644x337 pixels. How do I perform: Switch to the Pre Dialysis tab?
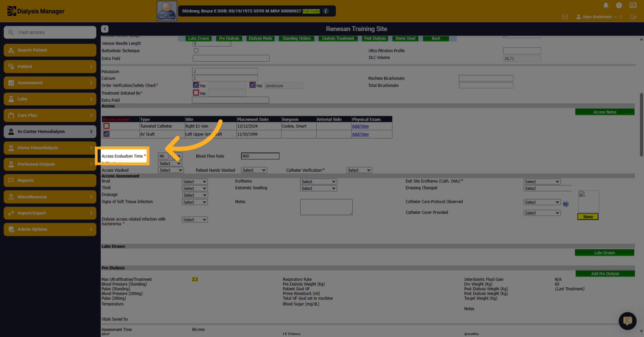[x=229, y=38]
